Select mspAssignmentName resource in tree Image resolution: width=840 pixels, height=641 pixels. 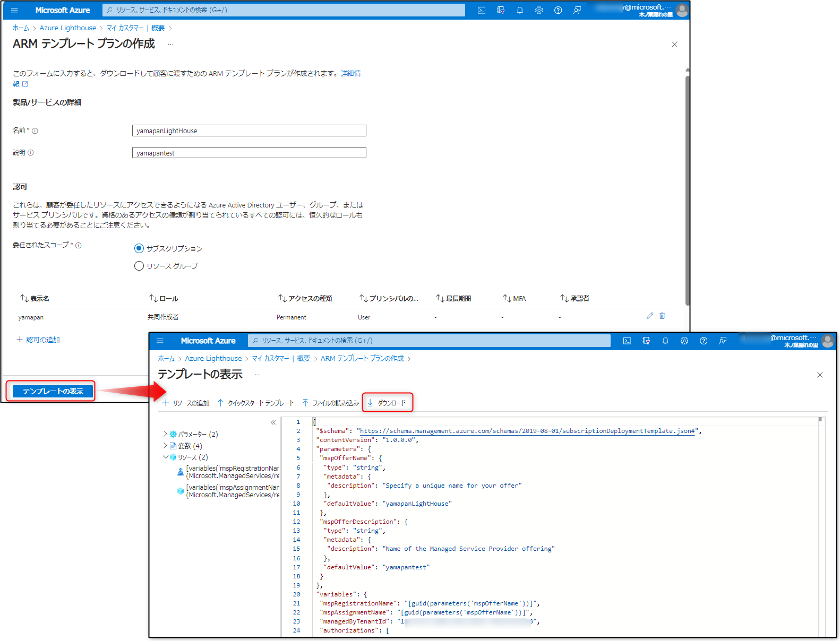[228, 491]
